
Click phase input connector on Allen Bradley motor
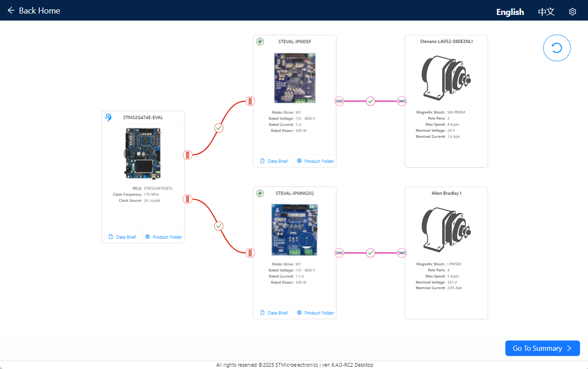point(402,253)
